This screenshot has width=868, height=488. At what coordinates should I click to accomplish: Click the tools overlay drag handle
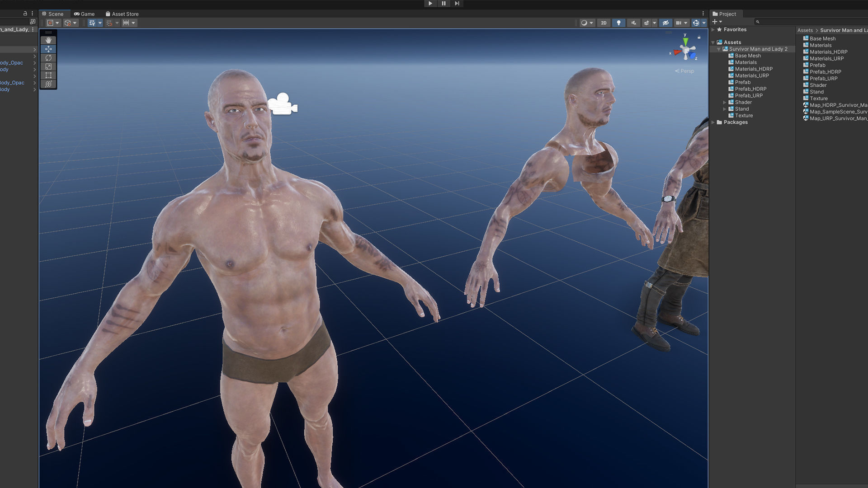click(x=48, y=33)
